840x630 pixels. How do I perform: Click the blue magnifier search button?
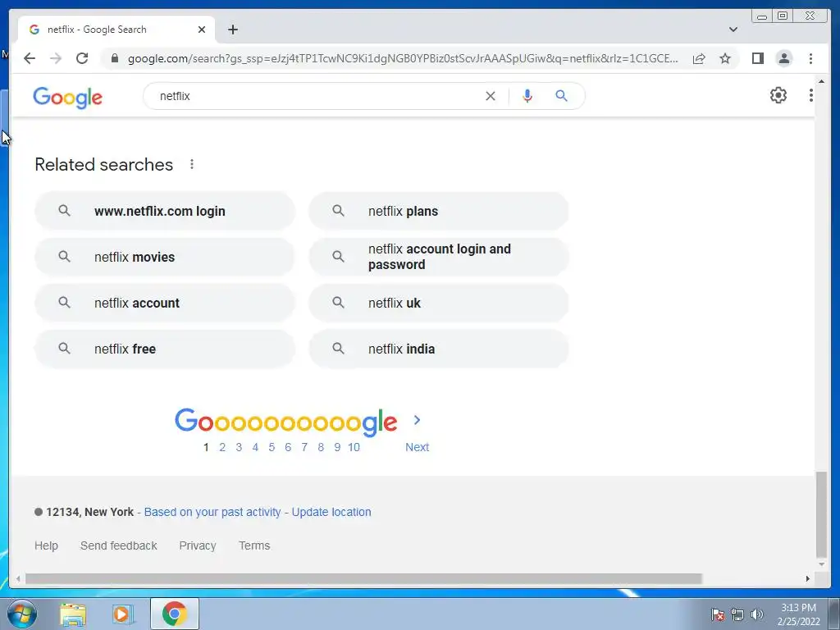point(561,96)
